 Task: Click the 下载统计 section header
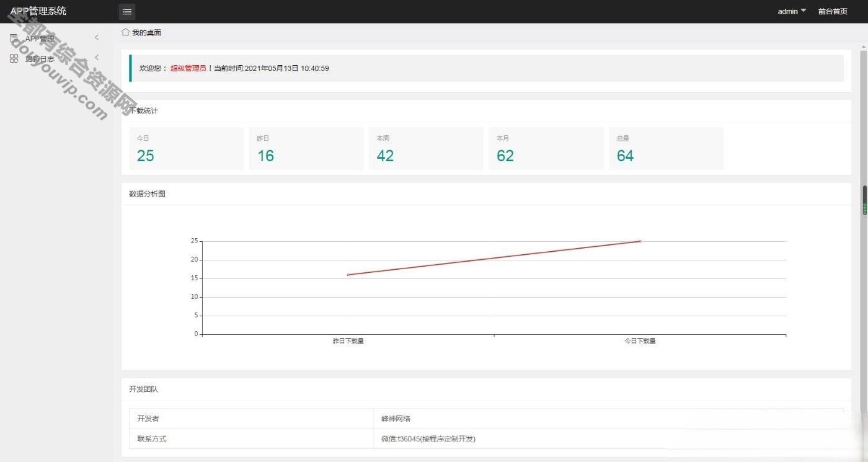(144, 110)
